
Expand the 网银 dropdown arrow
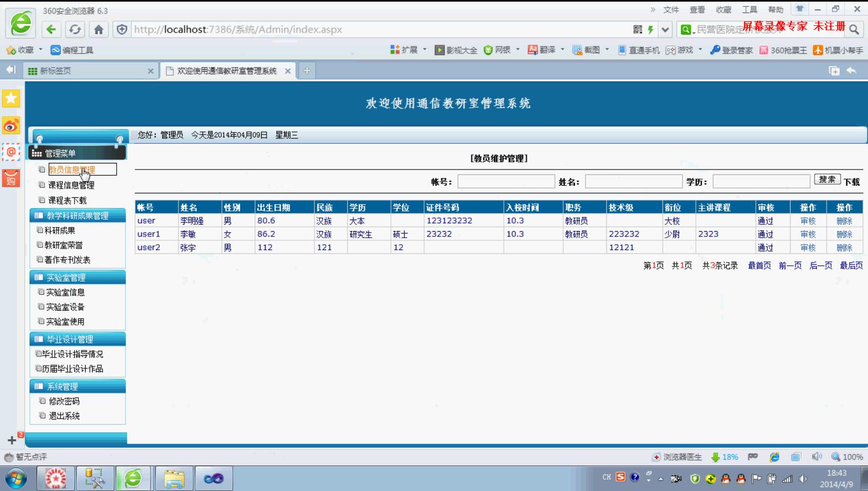pyautogui.click(x=517, y=50)
